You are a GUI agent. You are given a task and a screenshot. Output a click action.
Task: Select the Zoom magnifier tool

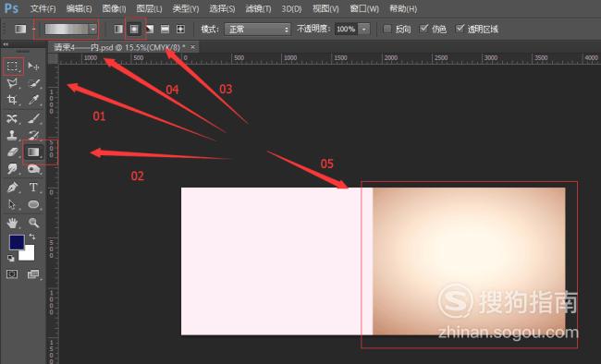[x=33, y=223]
